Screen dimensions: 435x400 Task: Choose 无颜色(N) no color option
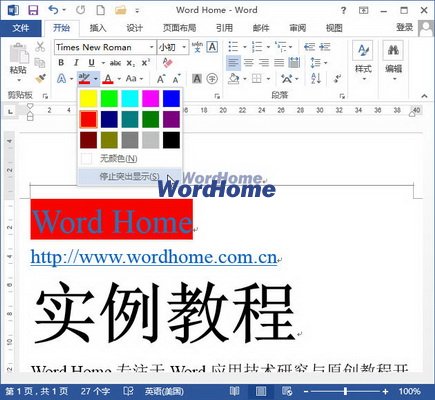point(130,158)
